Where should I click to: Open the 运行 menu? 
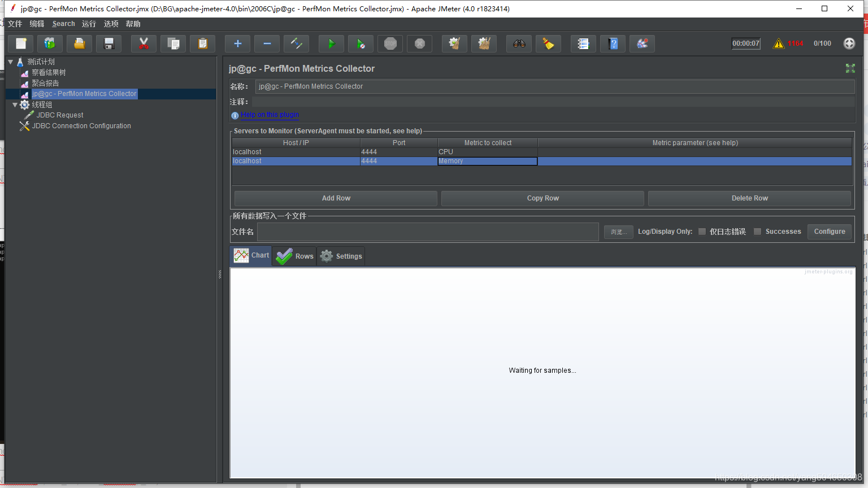point(89,24)
